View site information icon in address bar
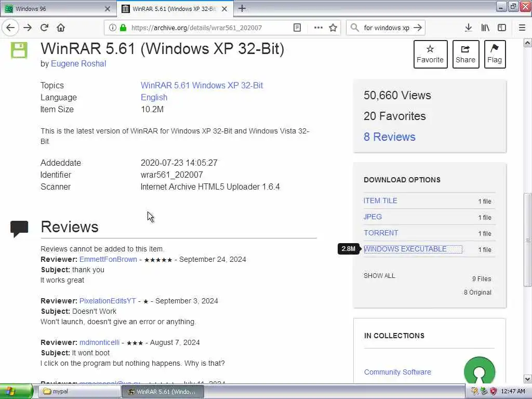This screenshot has width=532, height=399. (x=112, y=28)
